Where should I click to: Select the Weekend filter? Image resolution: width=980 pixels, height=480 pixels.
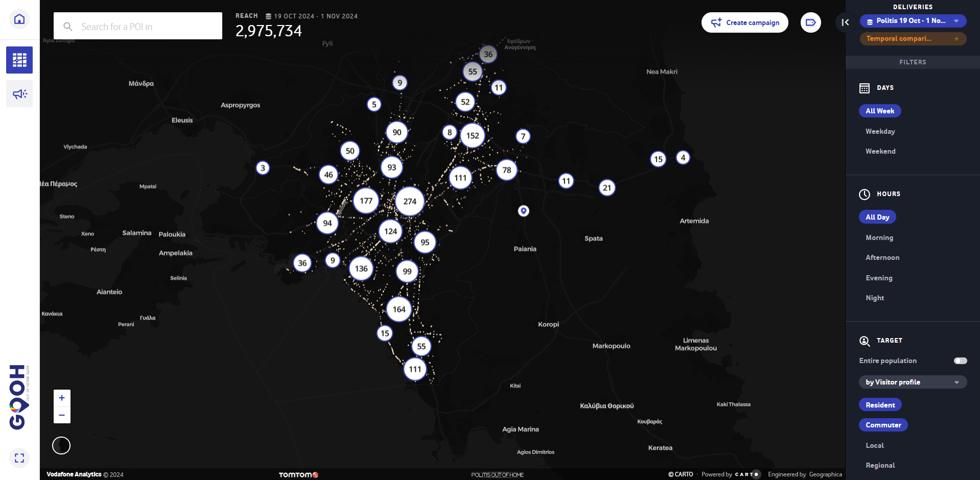pyautogui.click(x=880, y=151)
